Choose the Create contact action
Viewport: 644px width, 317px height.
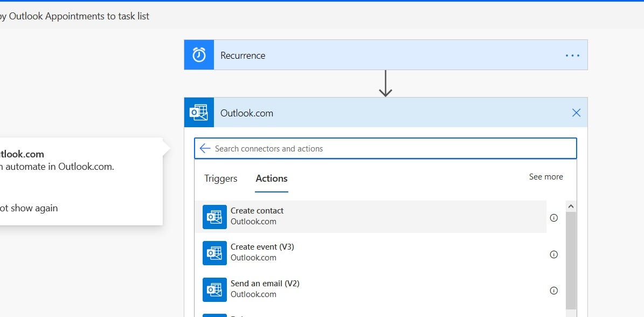pos(370,216)
